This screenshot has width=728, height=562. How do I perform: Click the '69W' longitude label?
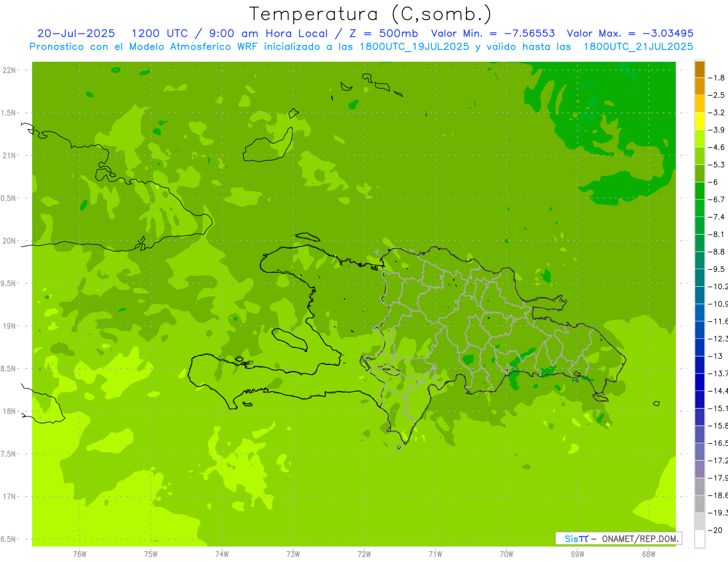578,554
